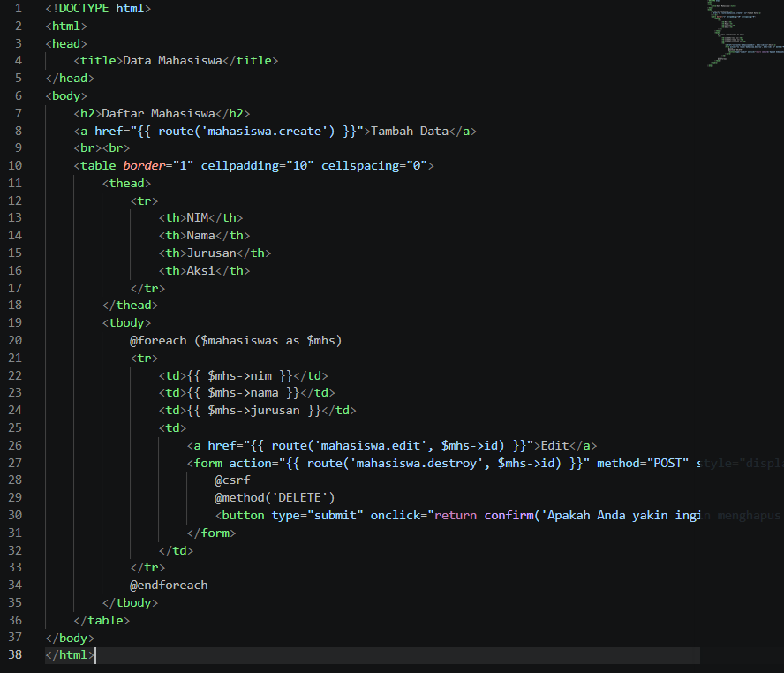Click the 'Tambah Data' link text

410,131
